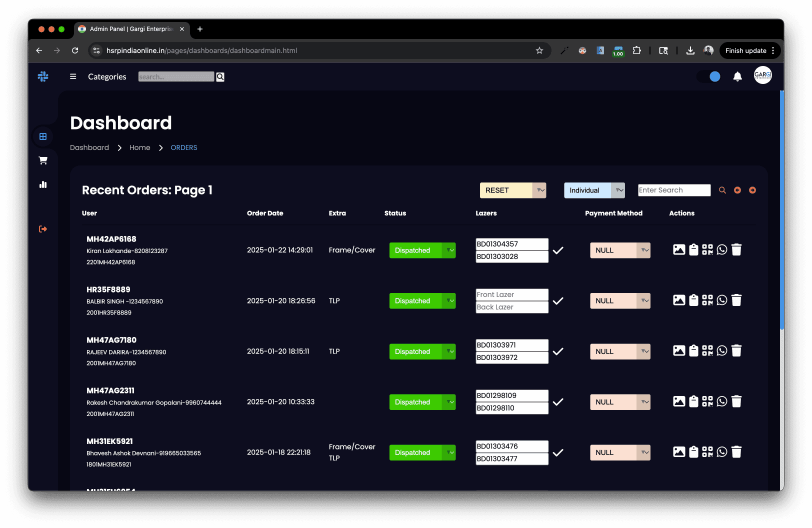Click the ORDERS breadcrumb link

pyautogui.click(x=184, y=147)
